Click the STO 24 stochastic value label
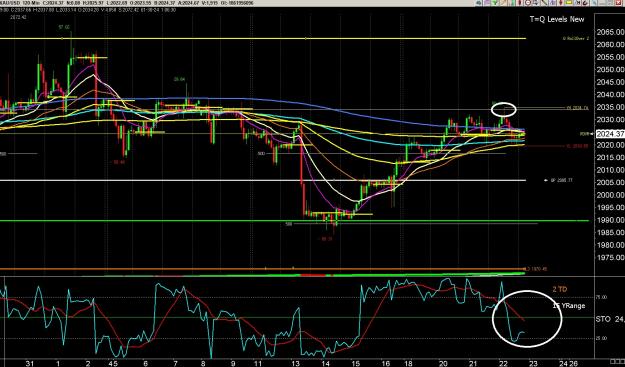625x367 pixels. [610, 319]
